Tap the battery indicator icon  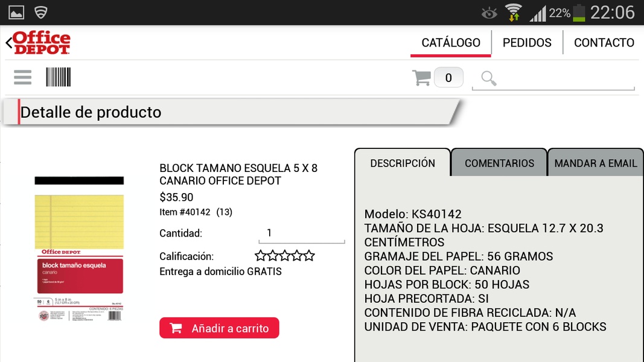coord(579,12)
